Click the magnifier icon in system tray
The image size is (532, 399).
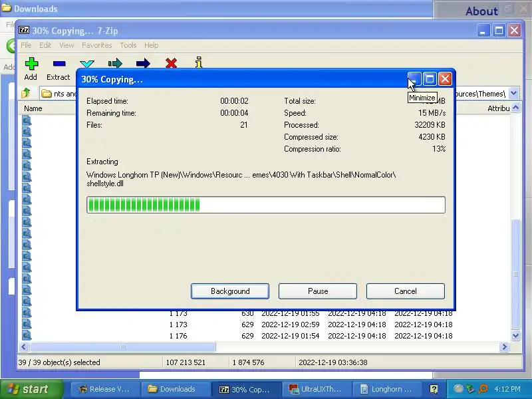tap(483, 389)
